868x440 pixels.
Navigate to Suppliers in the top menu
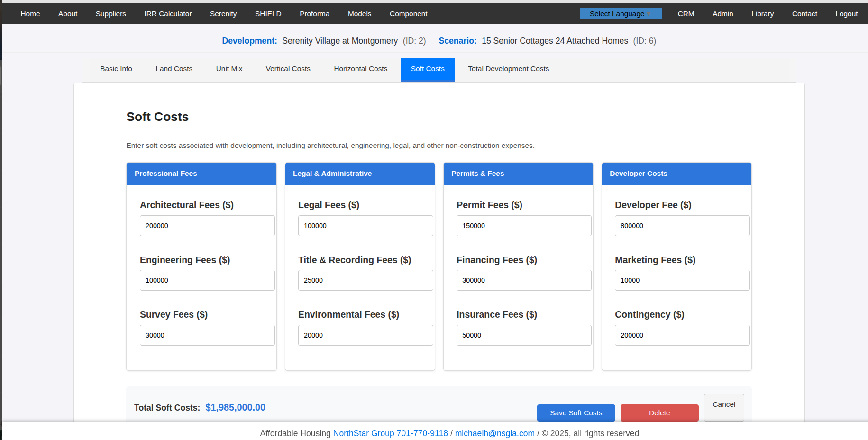pyautogui.click(x=110, y=14)
